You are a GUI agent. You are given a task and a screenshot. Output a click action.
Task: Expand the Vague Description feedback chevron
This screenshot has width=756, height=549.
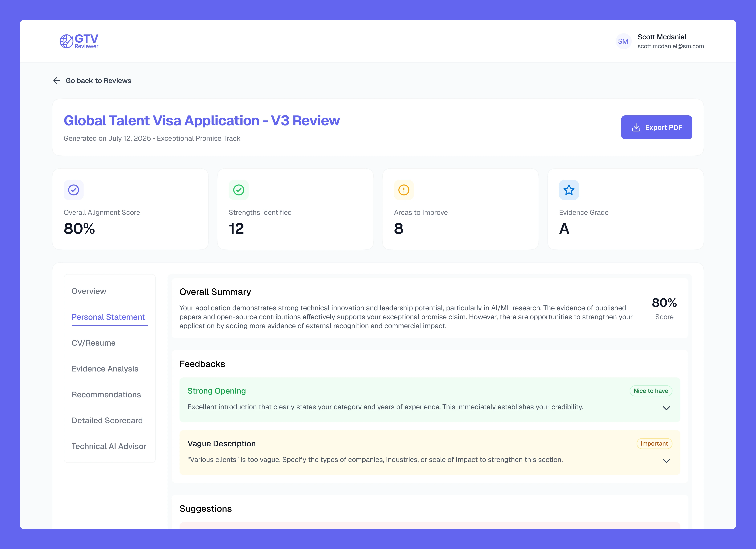click(x=666, y=461)
